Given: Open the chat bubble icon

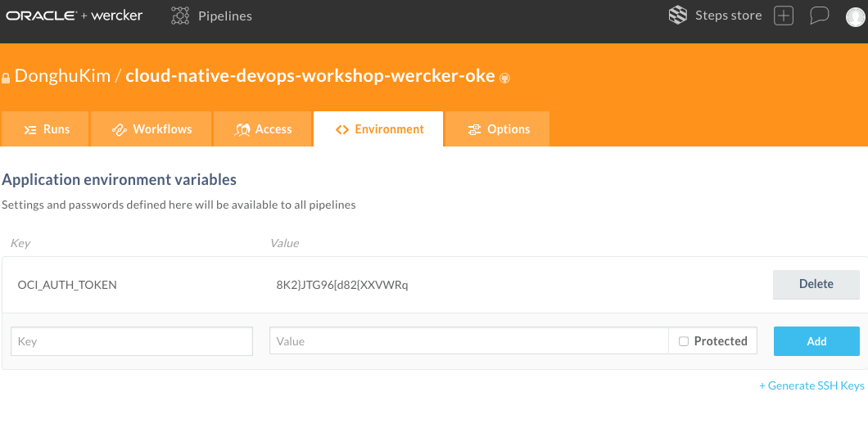Looking at the screenshot, I should (x=819, y=16).
